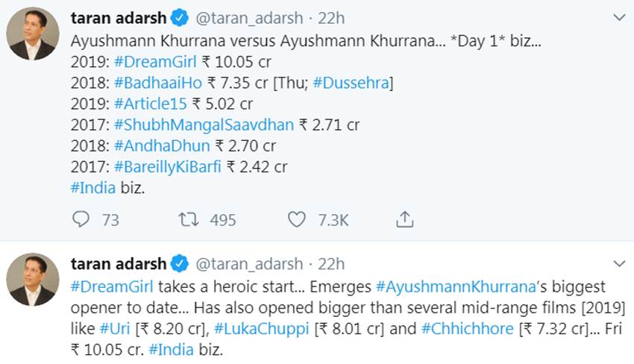Image resolution: width=634 pixels, height=364 pixels.
Task: Click verified badge on second tweet
Action: [179, 263]
